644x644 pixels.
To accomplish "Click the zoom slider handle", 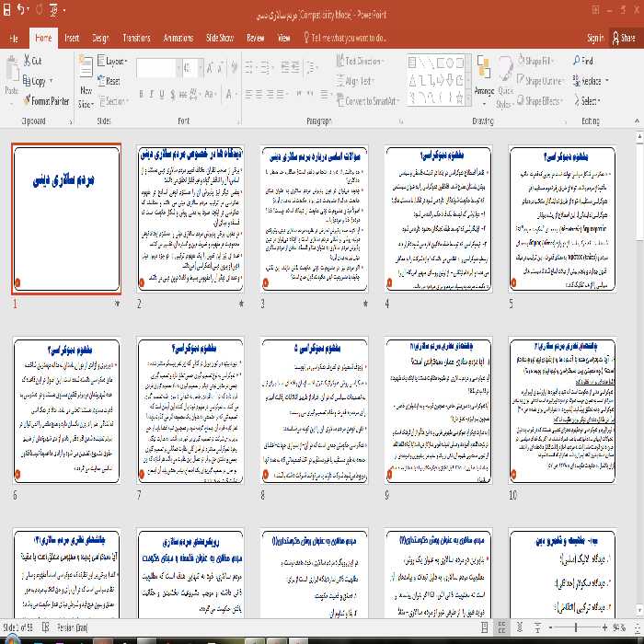I will [x=576, y=627].
